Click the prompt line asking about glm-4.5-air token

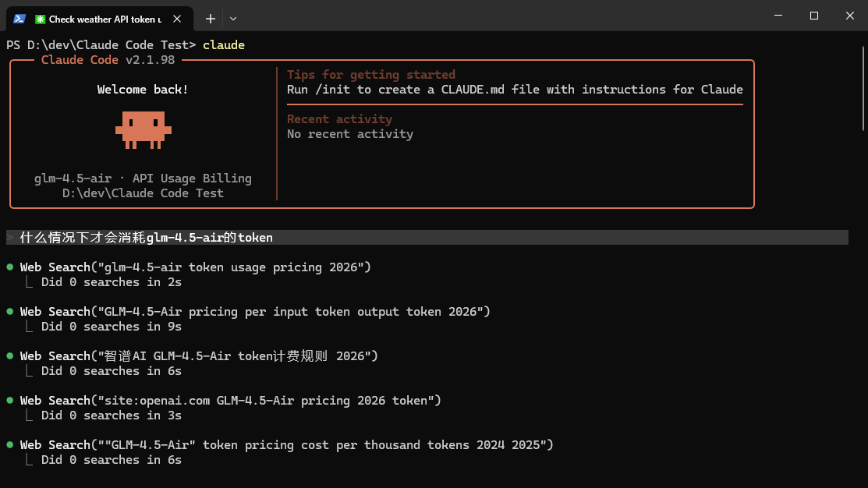click(147, 238)
